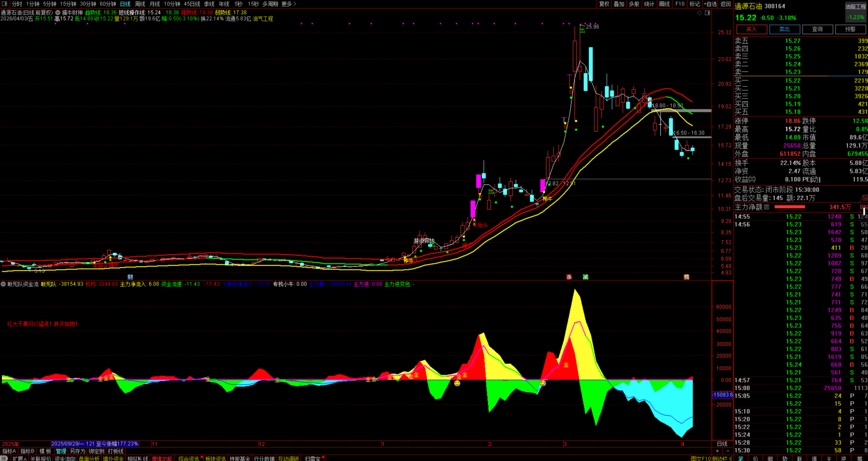This screenshot has width=868, height=461.
Task: Click the small icon next to 主力净额
Action: click(766, 207)
